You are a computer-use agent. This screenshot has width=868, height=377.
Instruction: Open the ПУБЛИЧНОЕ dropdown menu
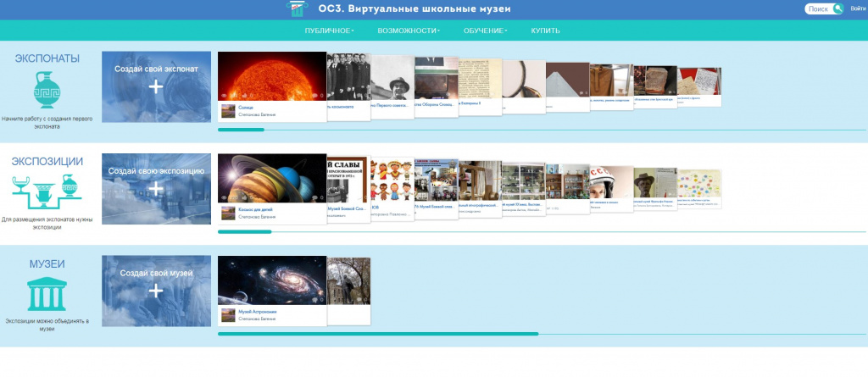330,30
